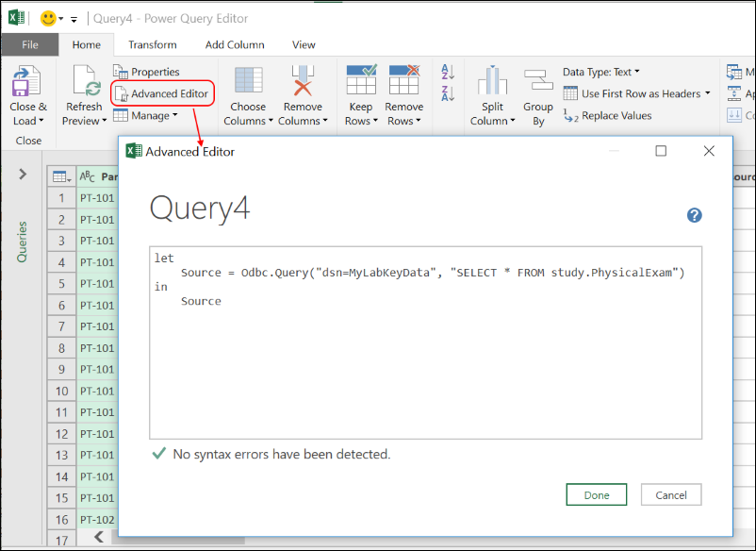Open the Advanced Editor
The image size is (756, 551).
point(162,93)
